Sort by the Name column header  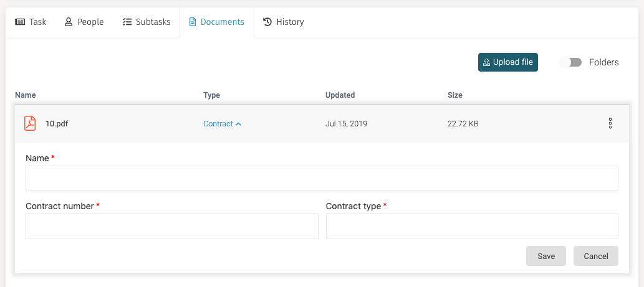point(26,95)
